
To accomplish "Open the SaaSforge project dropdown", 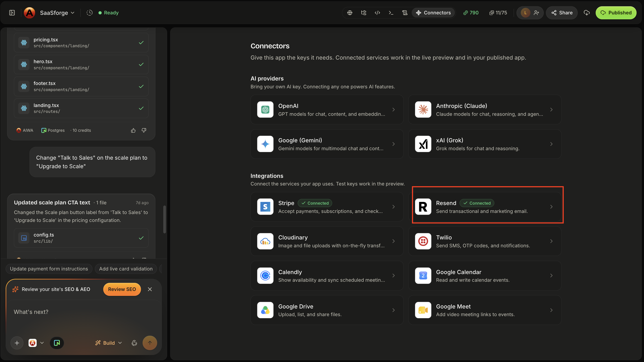I will point(57,13).
